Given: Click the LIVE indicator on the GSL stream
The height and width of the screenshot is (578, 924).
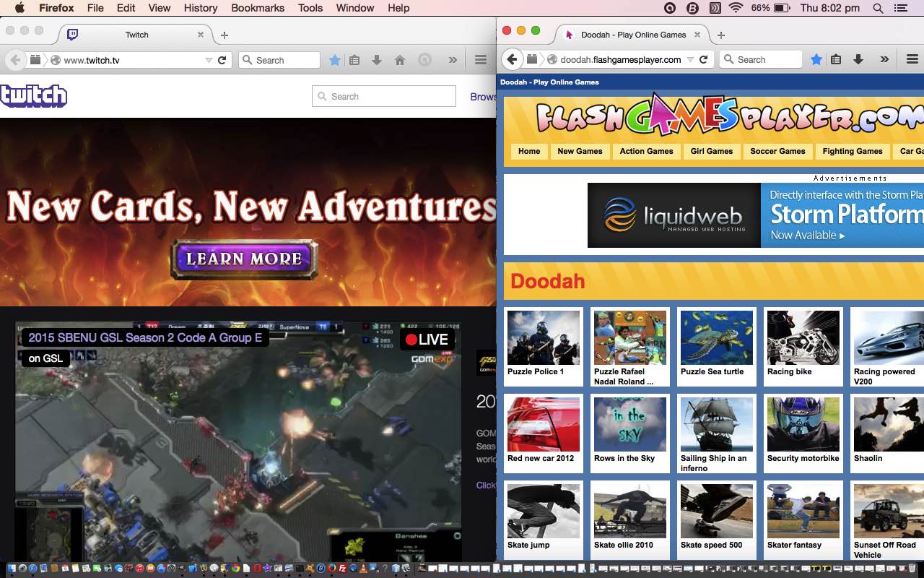Looking at the screenshot, I should click(x=427, y=340).
